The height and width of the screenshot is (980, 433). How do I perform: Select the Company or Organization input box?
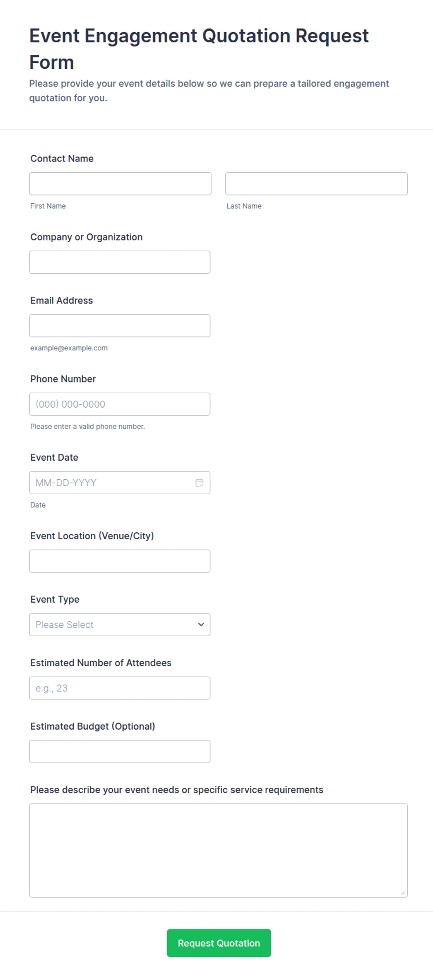pyautogui.click(x=120, y=262)
